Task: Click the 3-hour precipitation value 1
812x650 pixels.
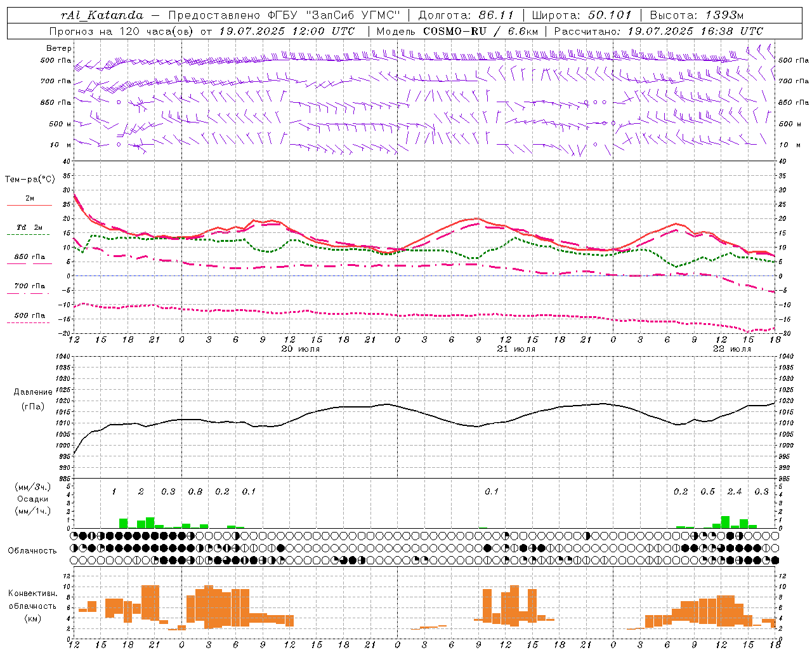Action: (x=114, y=492)
